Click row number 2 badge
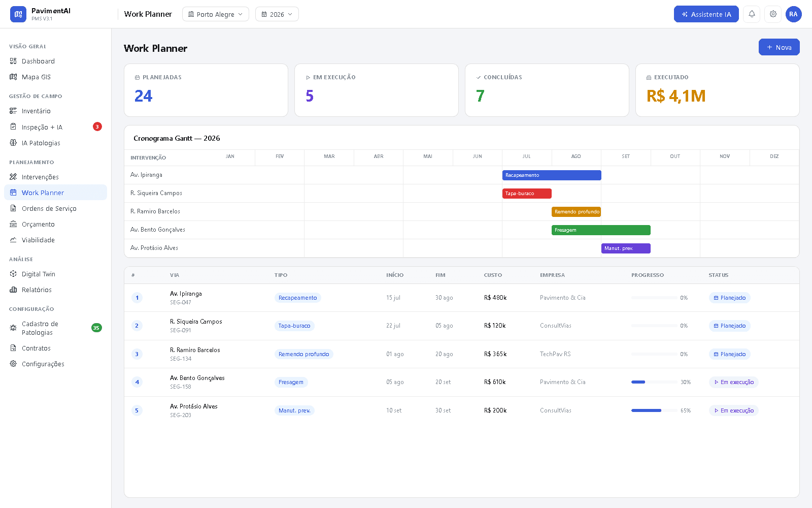Image resolution: width=812 pixels, height=508 pixels. [137, 326]
